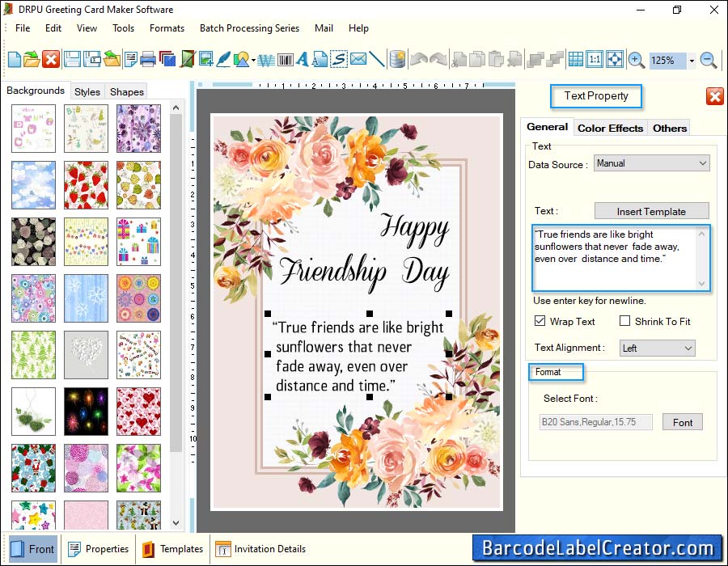Click the database icon in toolbar
The image size is (728, 566).
pyautogui.click(x=396, y=59)
